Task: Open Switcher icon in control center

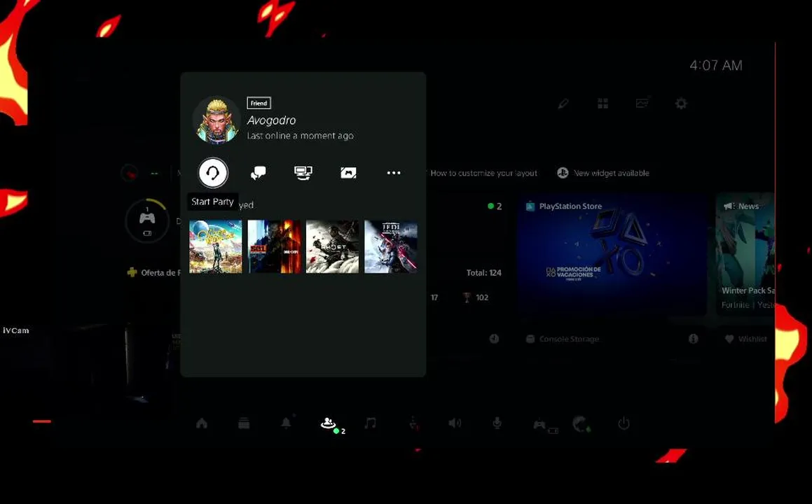Action: [244, 423]
